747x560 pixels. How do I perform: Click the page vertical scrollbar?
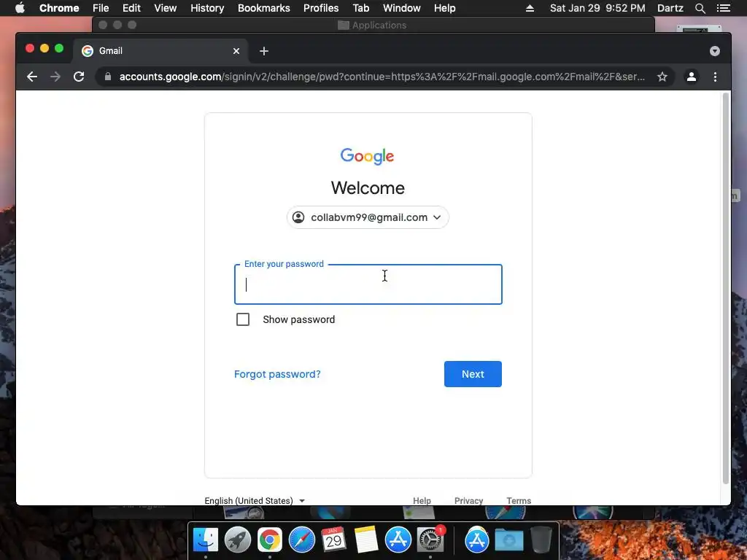click(x=726, y=288)
